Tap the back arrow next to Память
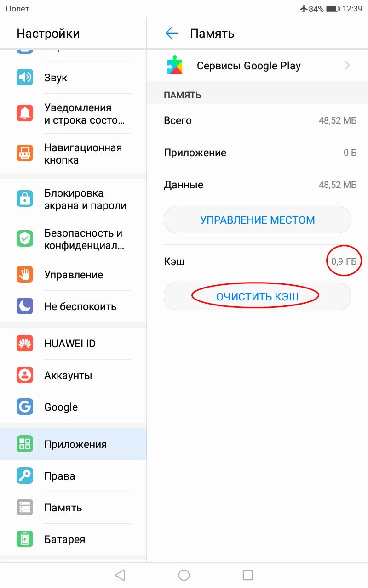368x588 pixels. pyautogui.click(x=172, y=33)
